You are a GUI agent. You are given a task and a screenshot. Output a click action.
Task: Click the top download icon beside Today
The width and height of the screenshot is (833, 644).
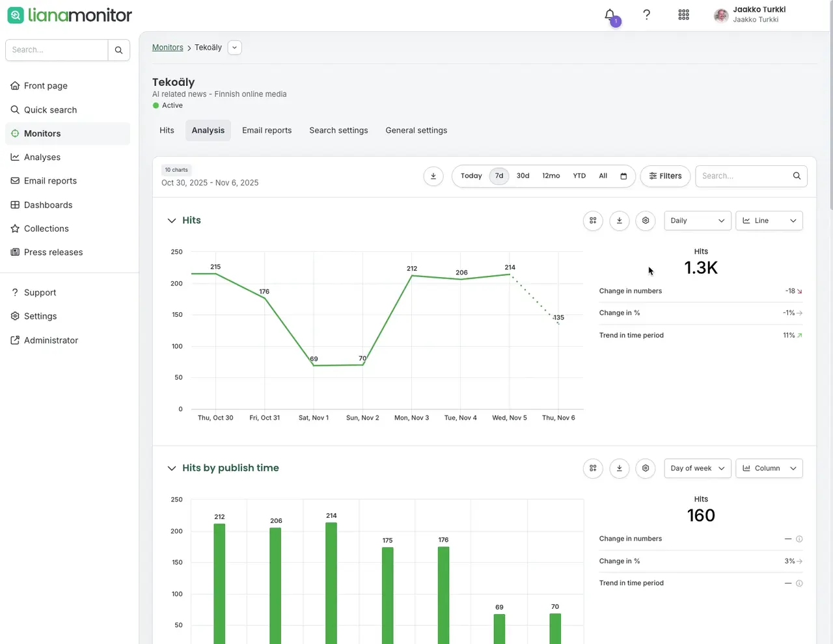coord(433,176)
